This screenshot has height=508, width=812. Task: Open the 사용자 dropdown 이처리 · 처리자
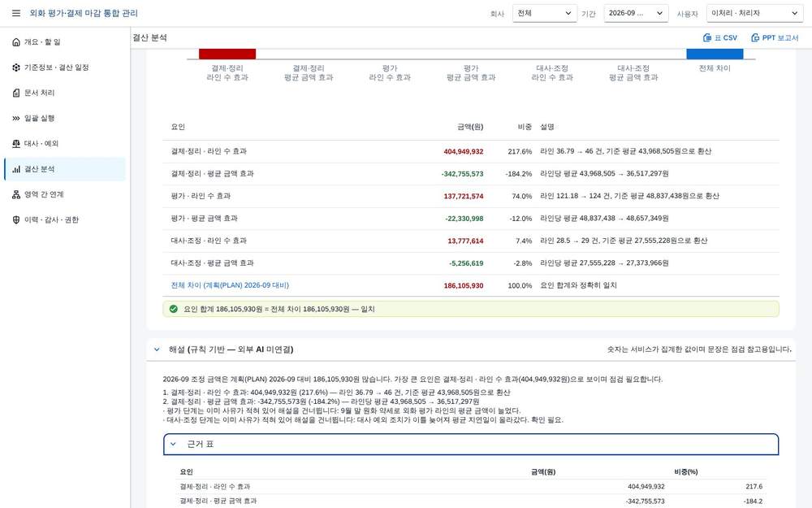pyautogui.click(x=754, y=13)
